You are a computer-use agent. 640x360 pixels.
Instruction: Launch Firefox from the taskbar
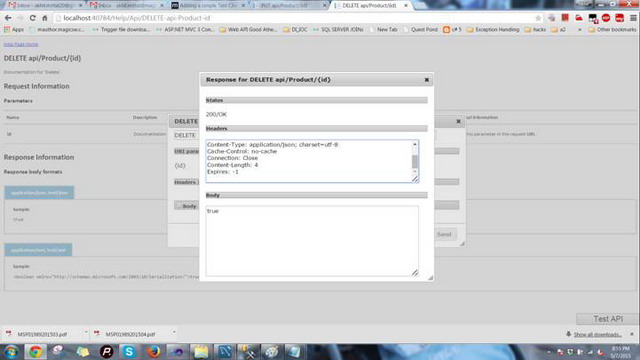pos(153,351)
